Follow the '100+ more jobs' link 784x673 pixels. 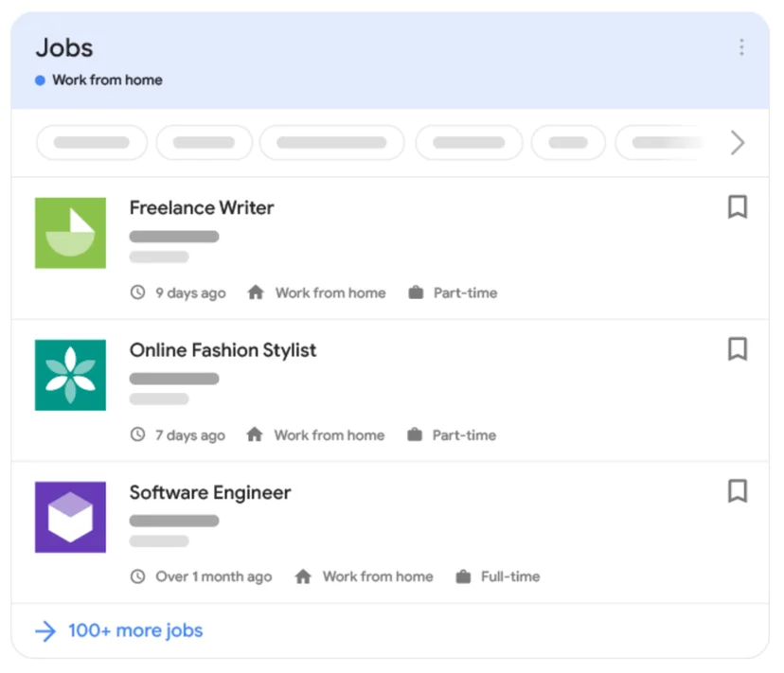coord(135,630)
